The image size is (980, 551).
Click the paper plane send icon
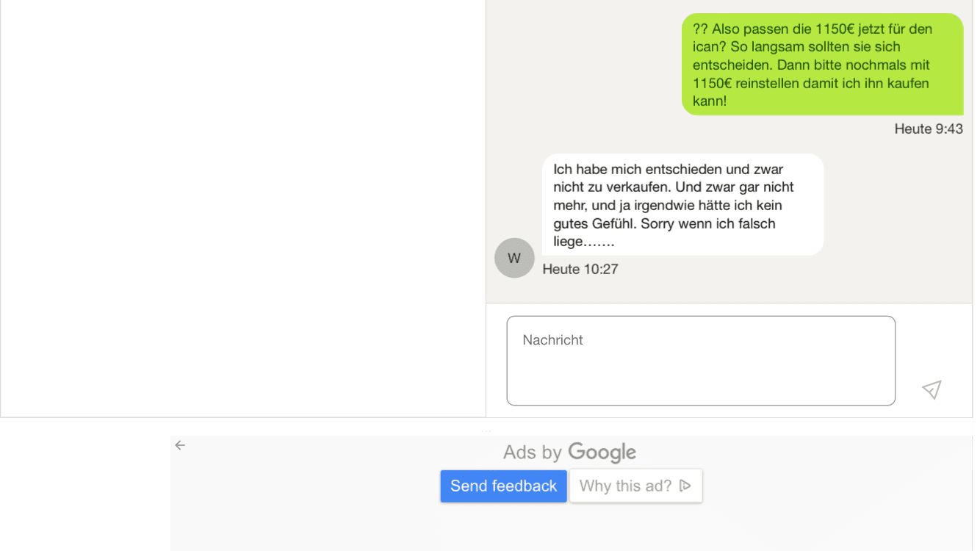[x=932, y=389]
